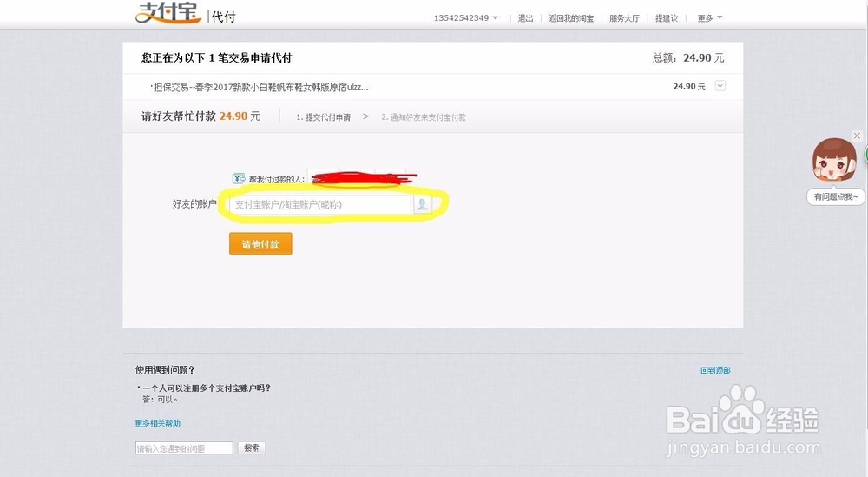Open 服务大厅 in the top navigation
The height and width of the screenshot is (477, 868).
point(624,18)
